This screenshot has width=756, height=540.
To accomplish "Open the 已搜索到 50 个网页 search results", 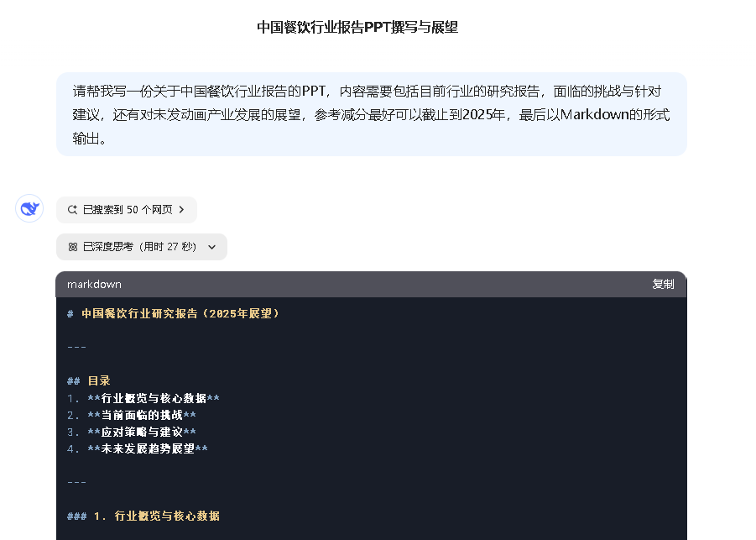I will click(128, 210).
